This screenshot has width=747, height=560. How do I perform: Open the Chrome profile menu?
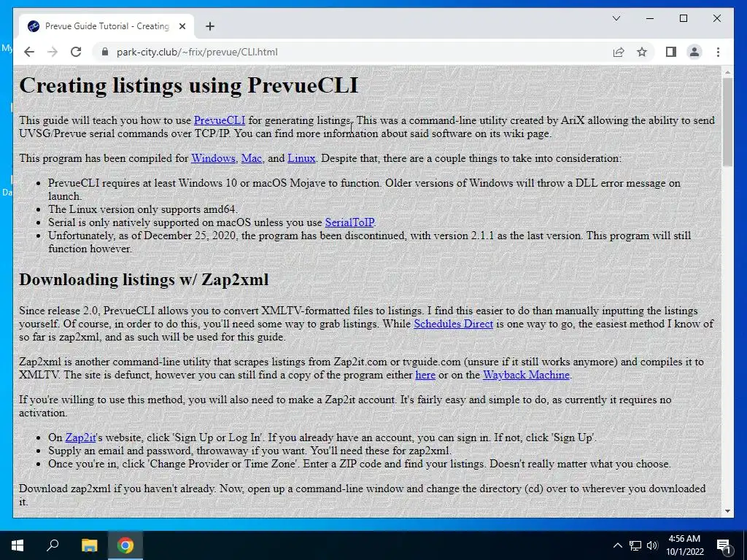(x=694, y=52)
